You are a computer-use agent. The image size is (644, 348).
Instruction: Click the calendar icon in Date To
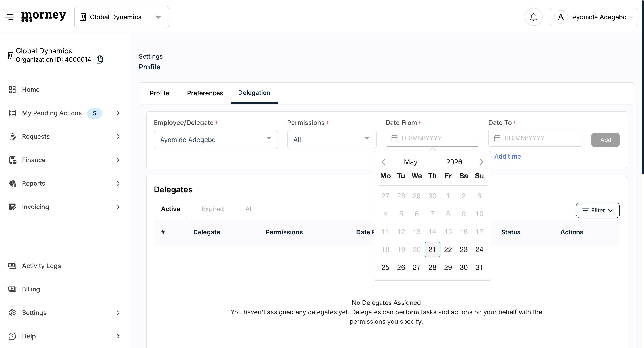pyautogui.click(x=497, y=138)
